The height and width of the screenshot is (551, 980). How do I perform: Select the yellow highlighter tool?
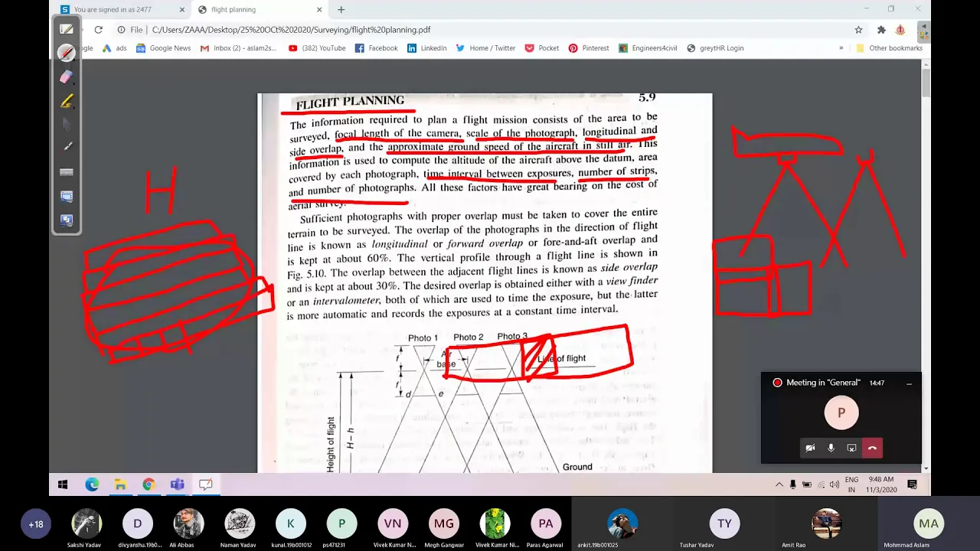pos(67,100)
